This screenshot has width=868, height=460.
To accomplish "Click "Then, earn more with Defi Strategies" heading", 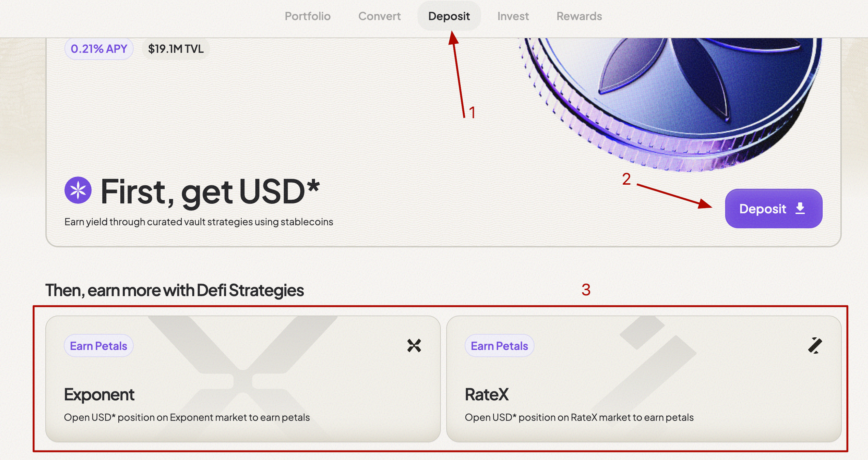I will point(175,290).
